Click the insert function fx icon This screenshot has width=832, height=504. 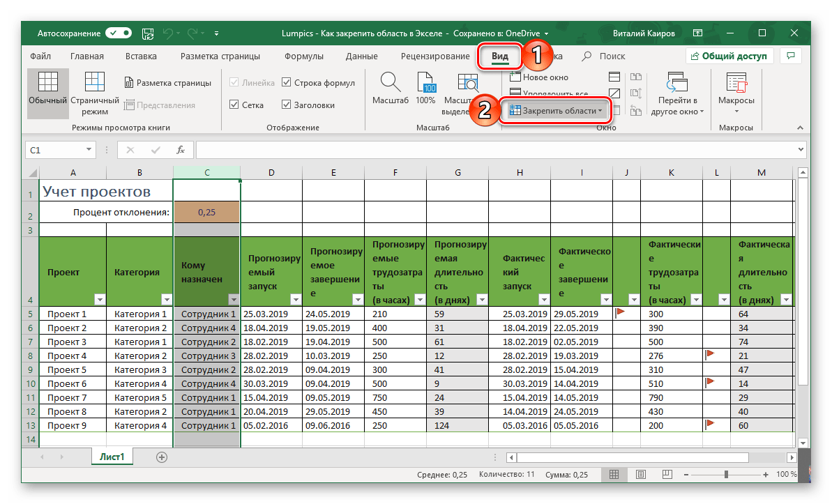click(x=180, y=150)
